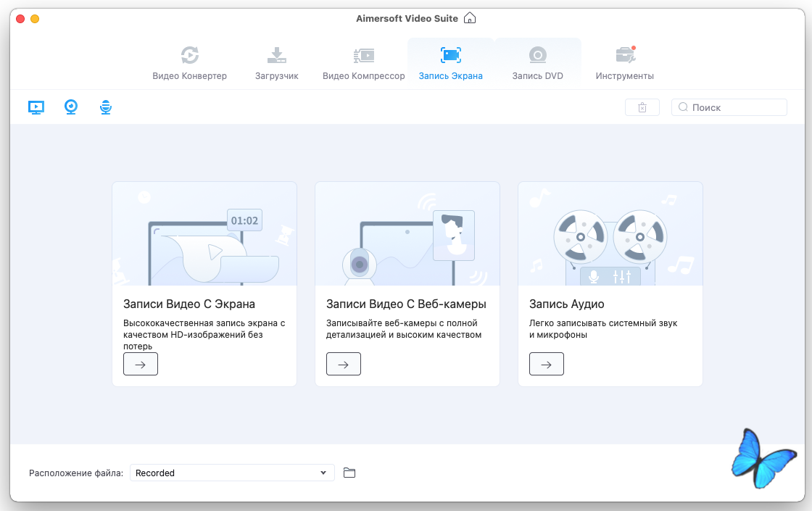Launch webcam recording with its arrow button
The image size is (812, 511).
pyautogui.click(x=344, y=365)
